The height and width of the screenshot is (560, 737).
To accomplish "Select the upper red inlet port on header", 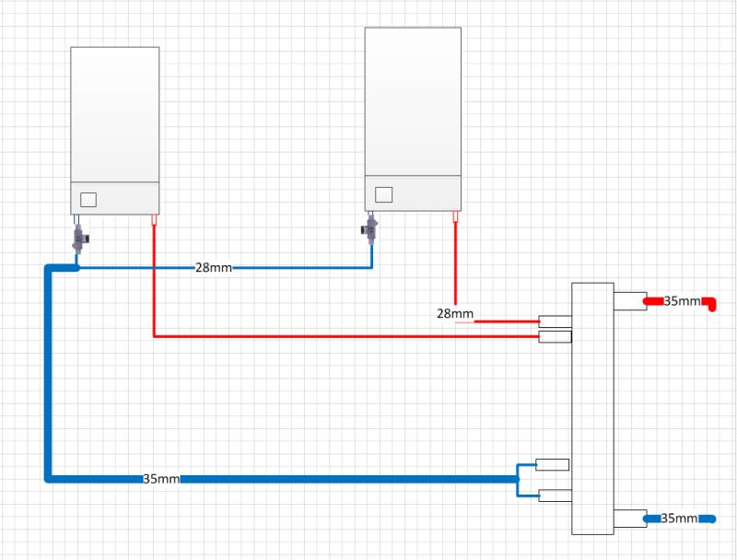I will pyautogui.click(x=555, y=321).
